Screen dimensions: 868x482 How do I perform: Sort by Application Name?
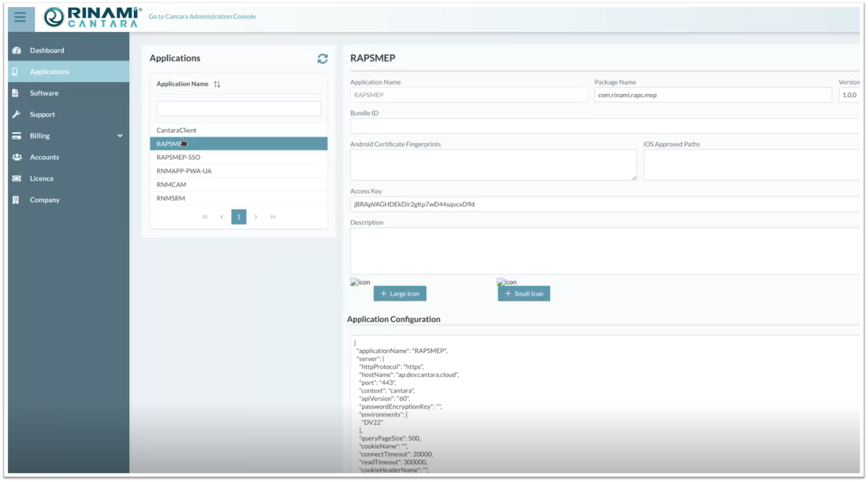click(217, 84)
